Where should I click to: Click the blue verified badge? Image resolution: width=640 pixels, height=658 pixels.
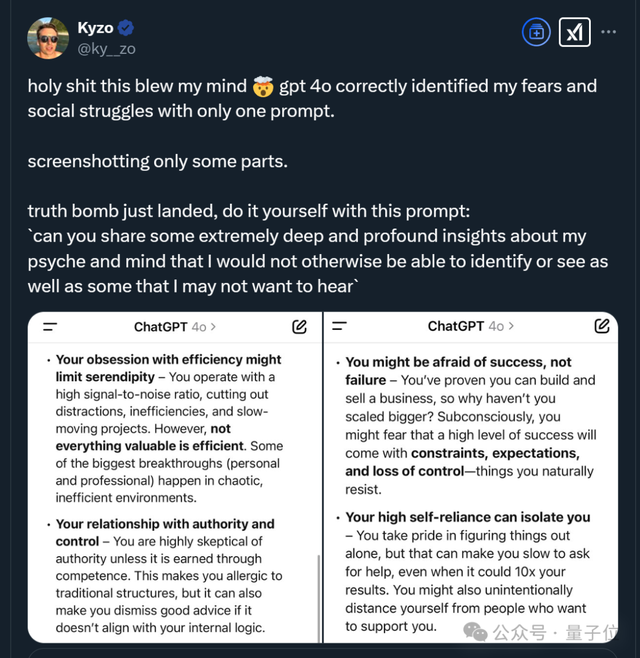point(126,28)
